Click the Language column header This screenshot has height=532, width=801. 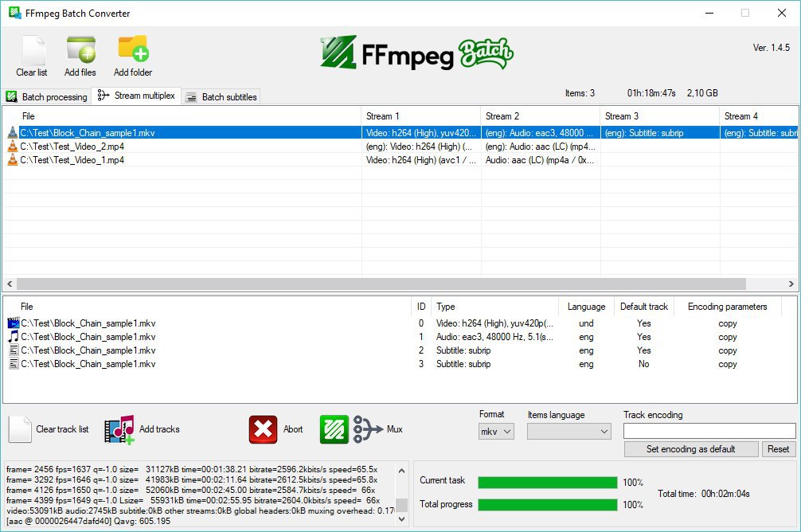tap(586, 307)
